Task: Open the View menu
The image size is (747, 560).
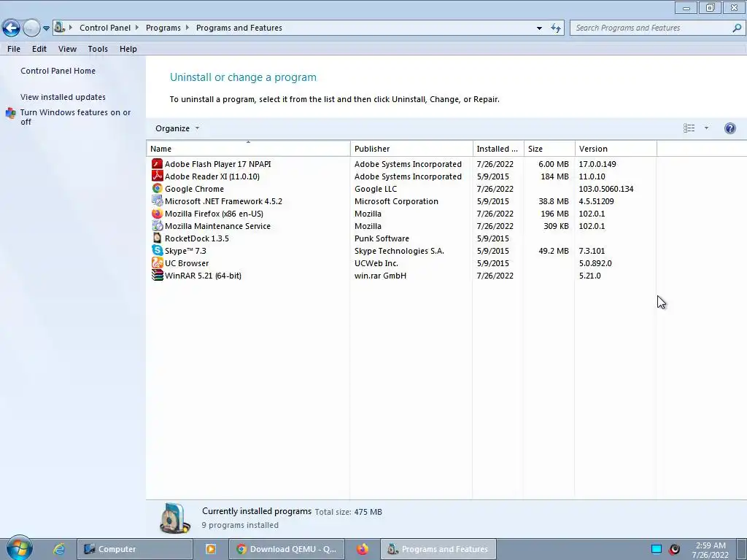Action: (x=67, y=49)
